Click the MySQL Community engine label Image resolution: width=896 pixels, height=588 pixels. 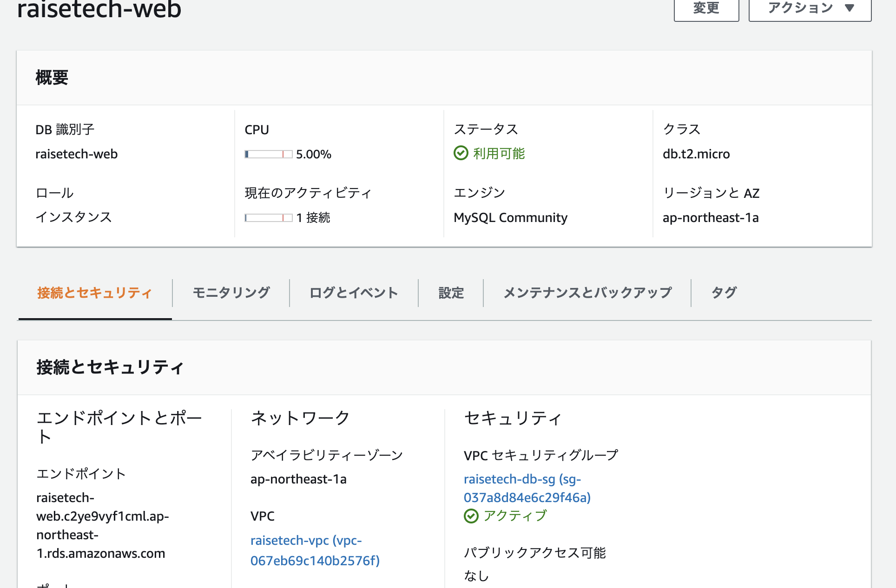(510, 217)
